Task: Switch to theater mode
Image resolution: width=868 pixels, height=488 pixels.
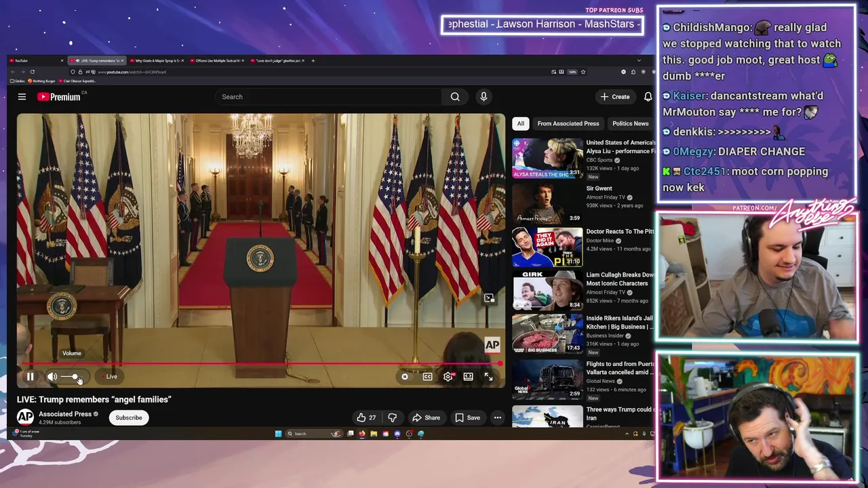Action: (x=468, y=377)
